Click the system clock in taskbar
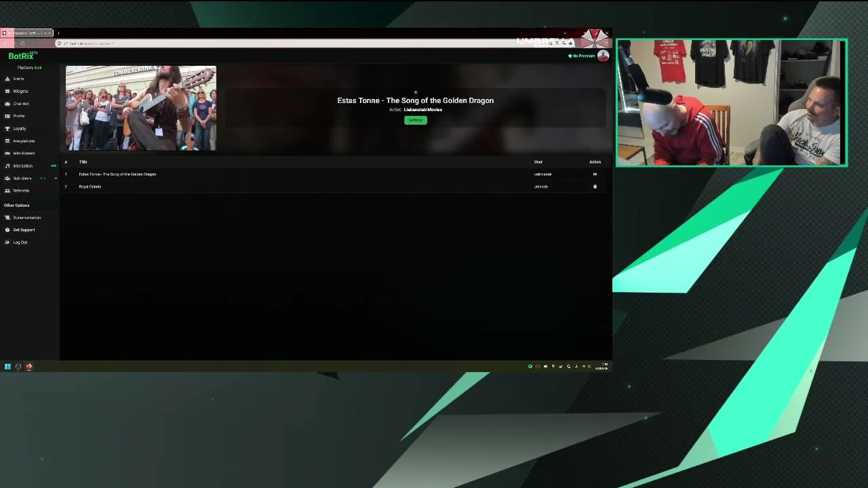 click(x=601, y=367)
